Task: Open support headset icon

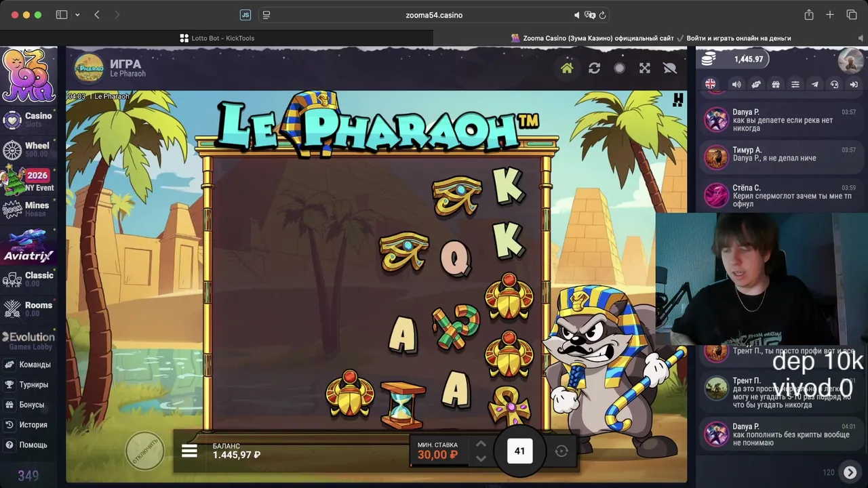Action: pyautogui.click(x=835, y=85)
